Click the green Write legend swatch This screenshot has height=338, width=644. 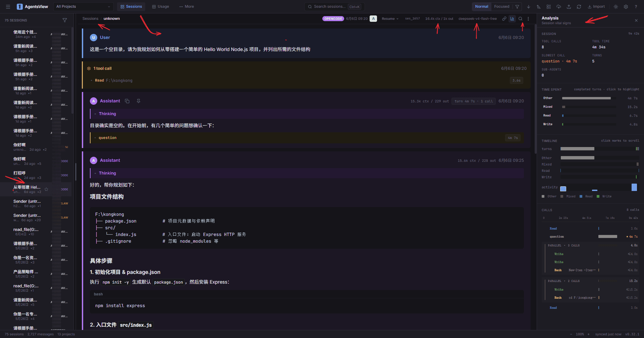(598, 196)
